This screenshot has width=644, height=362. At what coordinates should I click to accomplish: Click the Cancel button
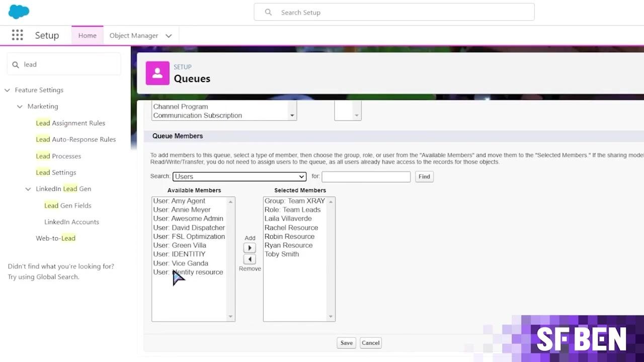point(370,343)
